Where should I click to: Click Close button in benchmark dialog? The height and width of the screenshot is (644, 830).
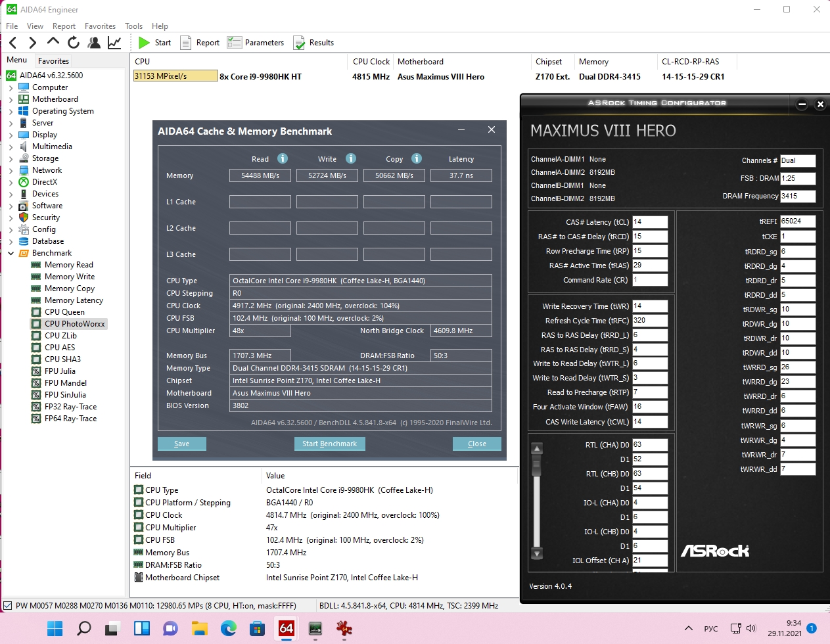click(477, 444)
